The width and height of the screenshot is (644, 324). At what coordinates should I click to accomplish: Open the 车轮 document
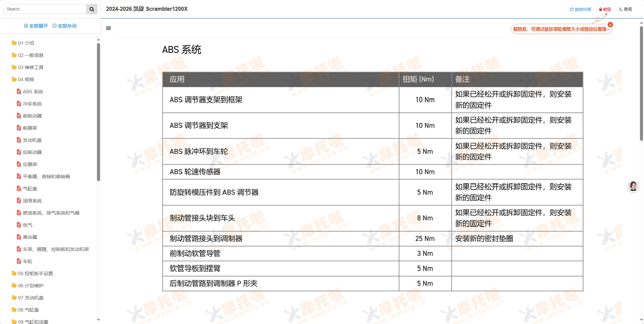pyautogui.click(x=25, y=261)
